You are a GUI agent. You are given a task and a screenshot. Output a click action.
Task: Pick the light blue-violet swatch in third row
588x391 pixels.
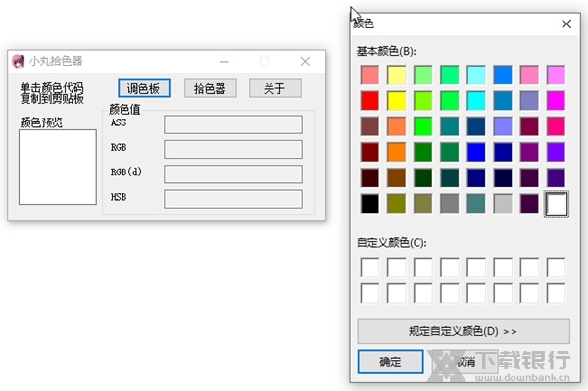pyautogui.click(x=503, y=126)
